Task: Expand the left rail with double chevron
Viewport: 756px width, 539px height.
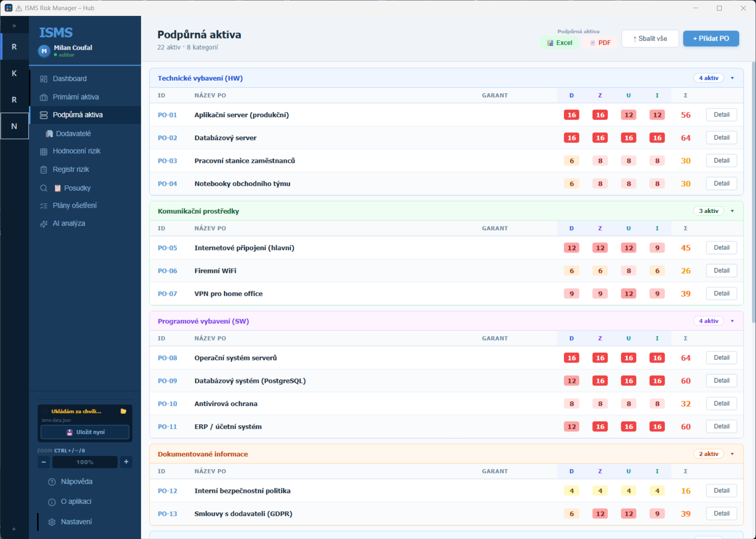Action: (x=14, y=26)
